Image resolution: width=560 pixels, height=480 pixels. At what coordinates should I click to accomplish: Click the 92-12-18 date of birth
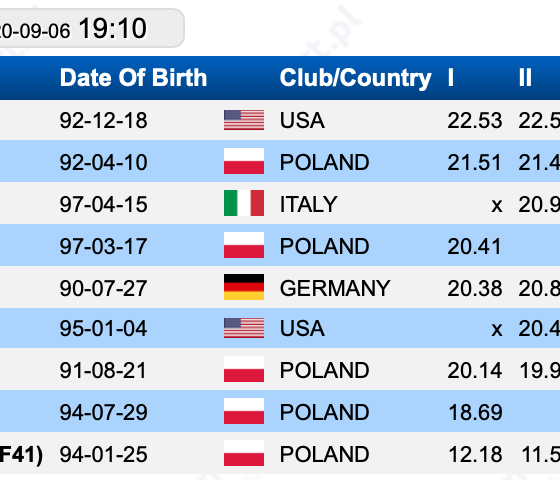coord(104,120)
